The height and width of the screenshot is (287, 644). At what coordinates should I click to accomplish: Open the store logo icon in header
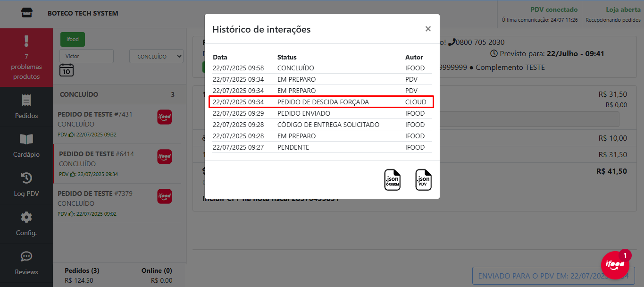26,13
